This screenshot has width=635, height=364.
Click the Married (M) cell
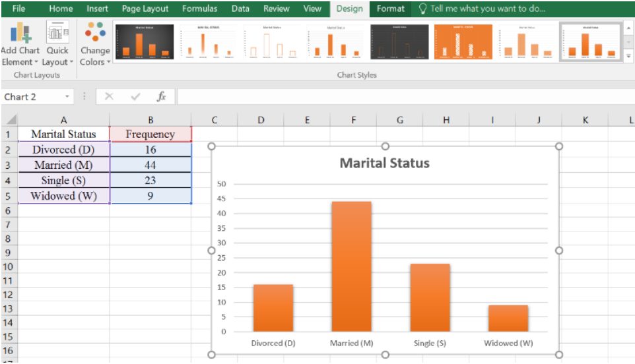click(x=63, y=165)
